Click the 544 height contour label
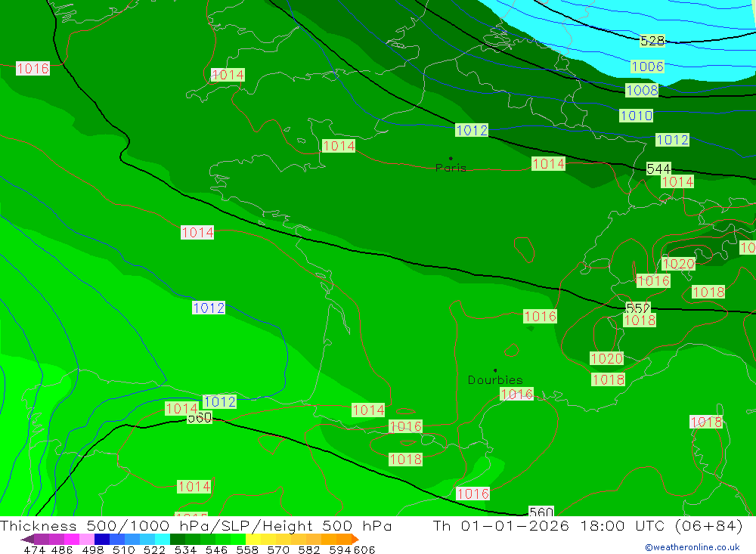The width and height of the screenshot is (756, 554). point(658,169)
